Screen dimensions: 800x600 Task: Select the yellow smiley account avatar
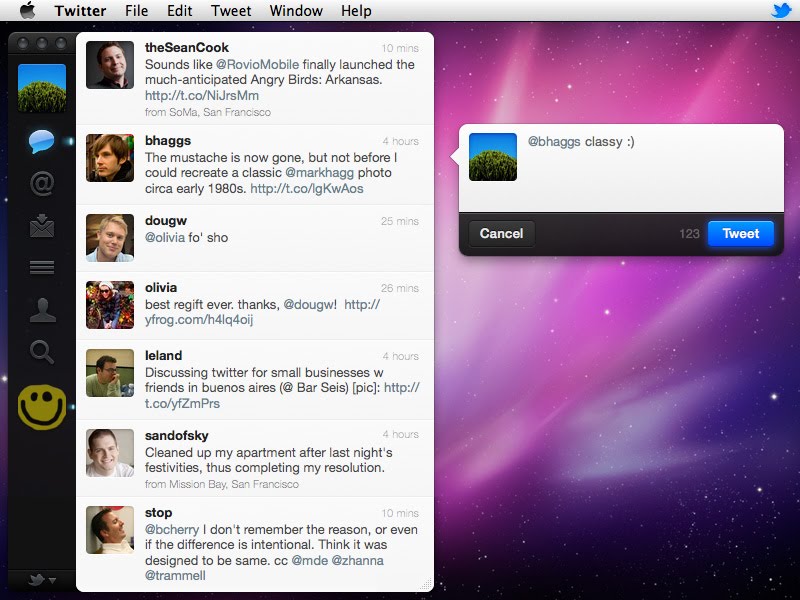42,407
